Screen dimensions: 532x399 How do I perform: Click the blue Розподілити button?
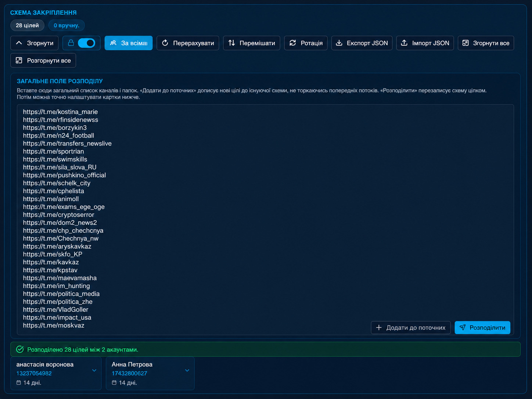tap(482, 328)
